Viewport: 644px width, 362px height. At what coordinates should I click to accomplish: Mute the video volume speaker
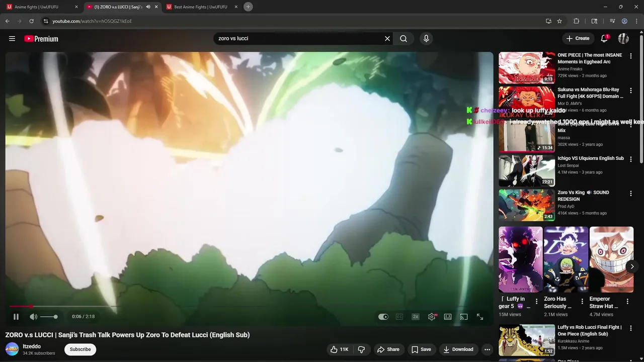tap(33, 317)
